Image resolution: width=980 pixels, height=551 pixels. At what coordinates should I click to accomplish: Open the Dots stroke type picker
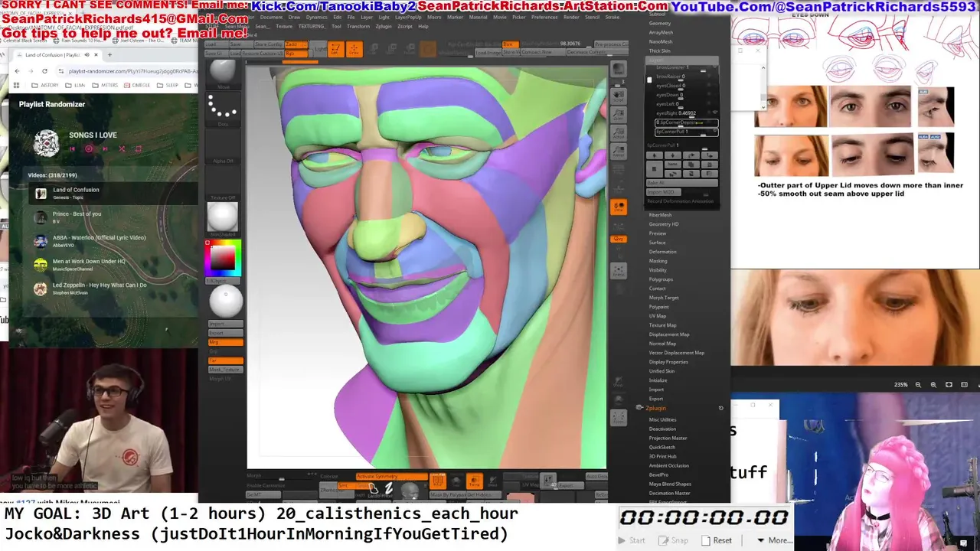223,109
